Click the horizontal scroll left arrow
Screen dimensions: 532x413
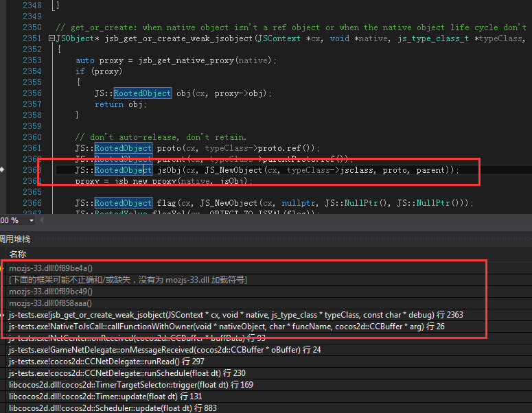coord(42,220)
